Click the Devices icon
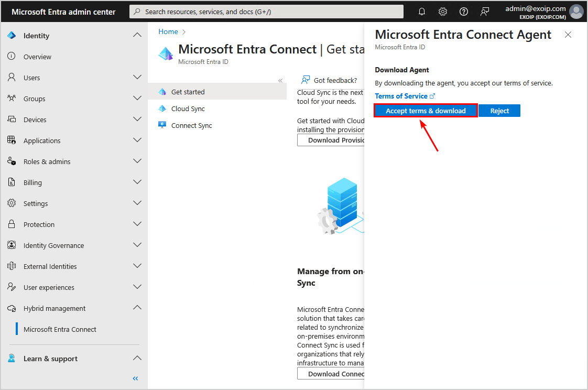This screenshot has width=588, height=390. [x=12, y=119]
